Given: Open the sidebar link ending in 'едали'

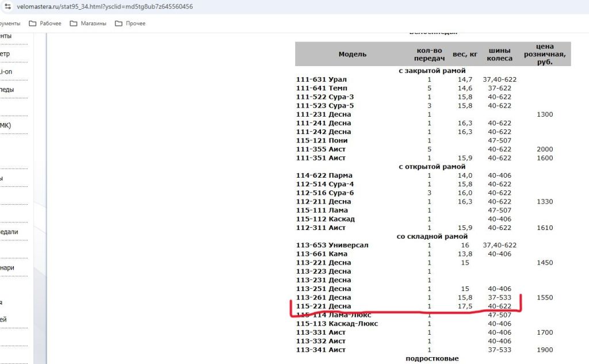Looking at the screenshot, I should [9, 232].
